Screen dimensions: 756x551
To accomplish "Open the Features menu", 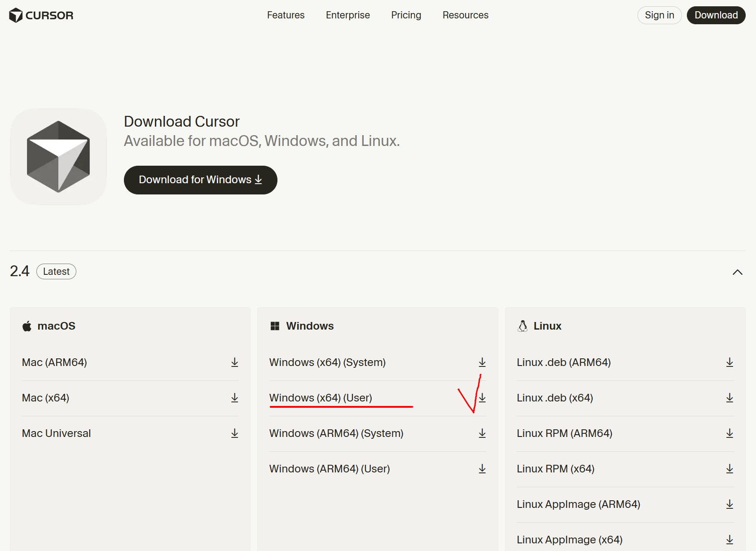I will [x=286, y=15].
